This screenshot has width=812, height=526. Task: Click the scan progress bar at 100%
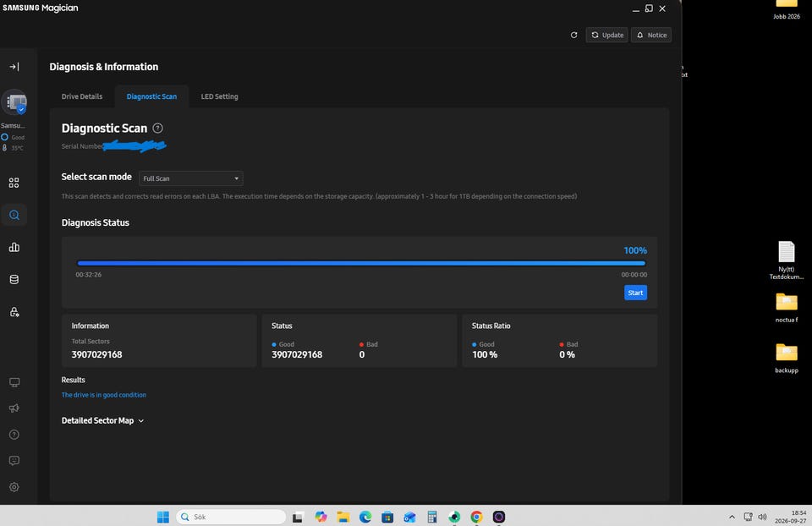(x=361, y=263)
